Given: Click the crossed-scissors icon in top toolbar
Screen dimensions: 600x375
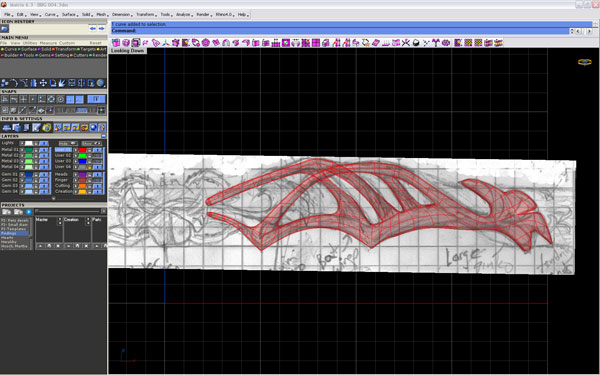Looking at the screenshot, I should point(406,43).
